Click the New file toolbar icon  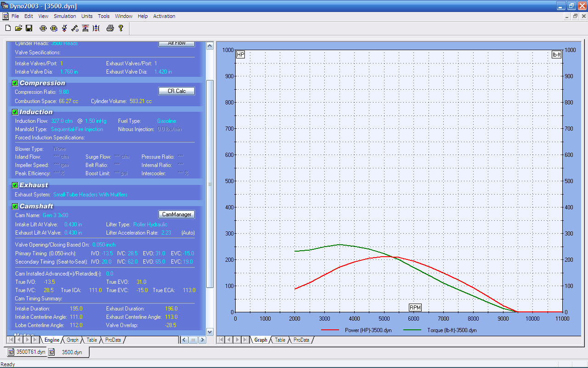8,29
